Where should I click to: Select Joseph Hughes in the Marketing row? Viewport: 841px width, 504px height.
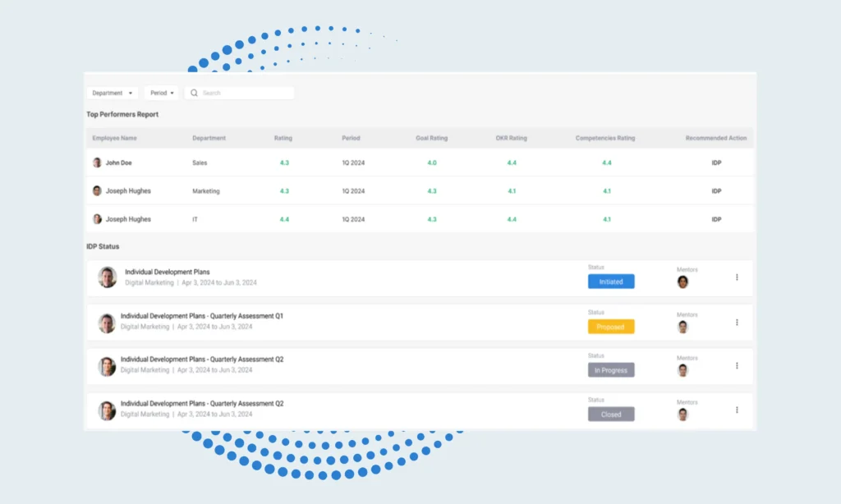[x=128, y=191]
